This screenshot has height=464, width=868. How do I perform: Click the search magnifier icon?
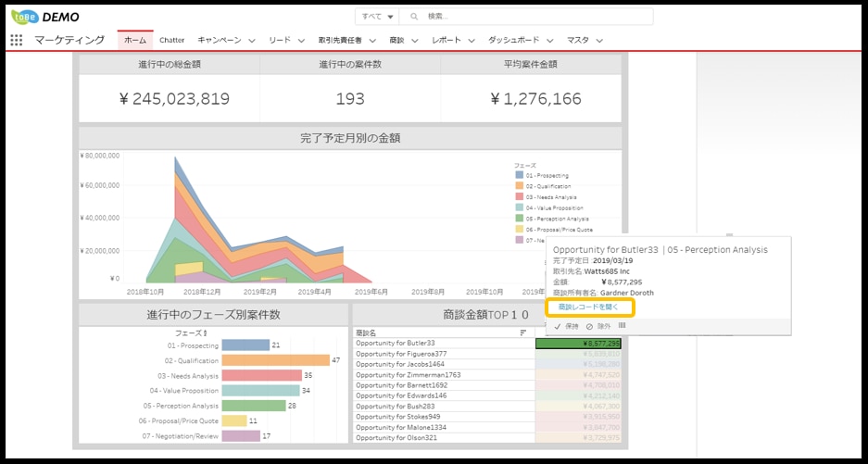pos(414,17)
